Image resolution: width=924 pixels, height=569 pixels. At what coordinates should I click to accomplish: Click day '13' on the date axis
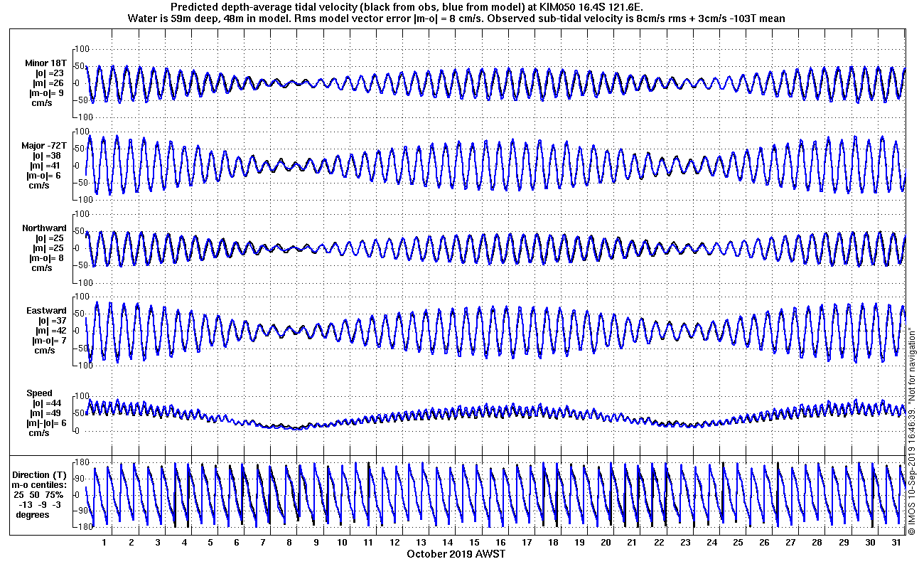click(x=421, y=543)
